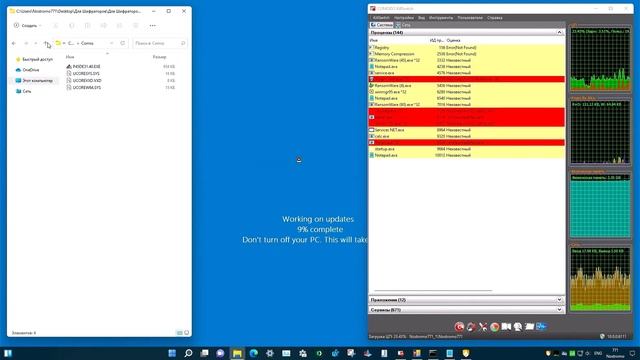Click the Explorer search input field

[160, 43]
